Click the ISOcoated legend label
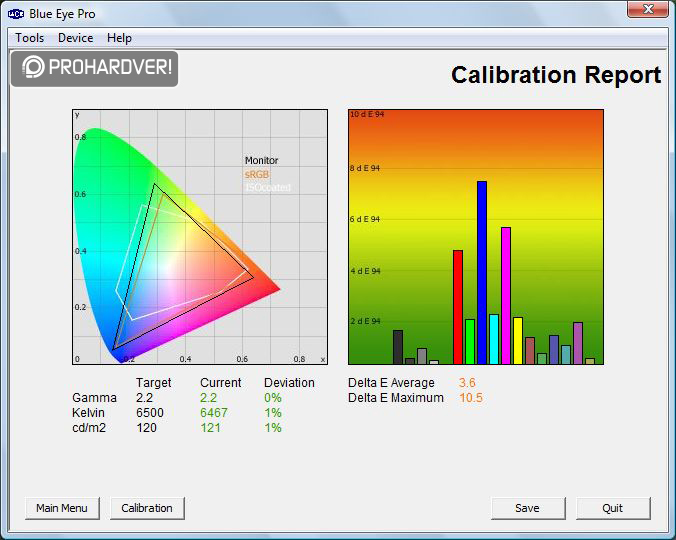The image size is (676, 540). (x=267, y=187)
